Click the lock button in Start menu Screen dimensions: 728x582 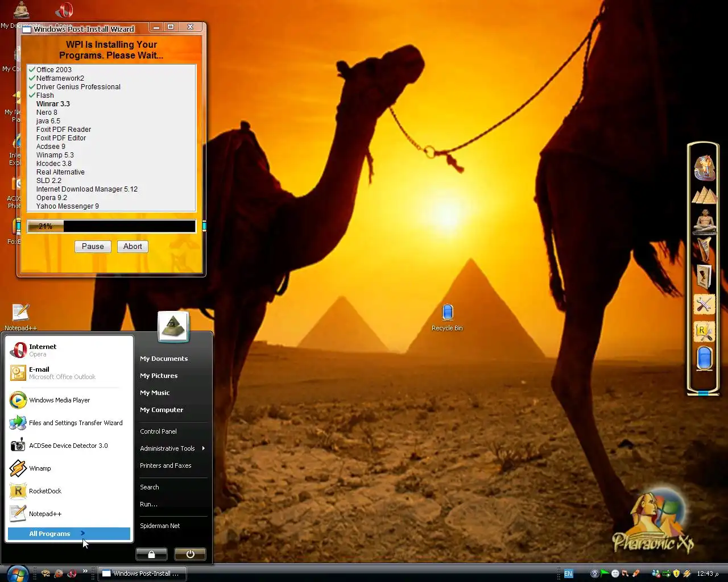(x=151, y=554)
